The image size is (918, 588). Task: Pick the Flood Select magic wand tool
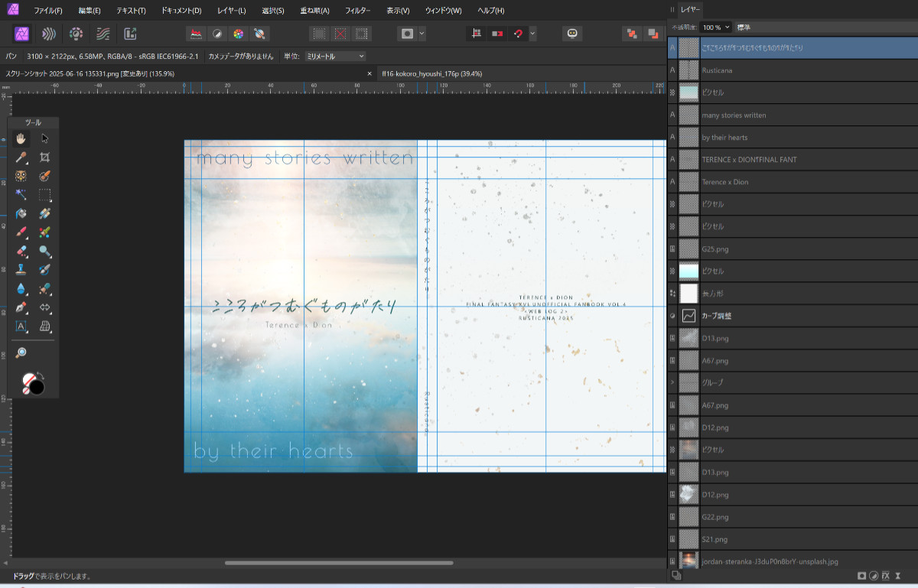pos(21,194)
